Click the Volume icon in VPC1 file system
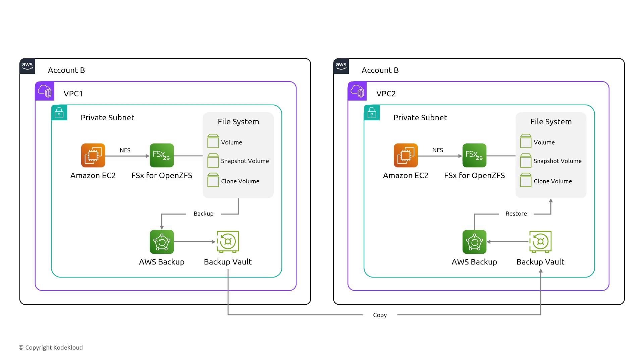The image size is (644, 362). (x=213, y=141)
